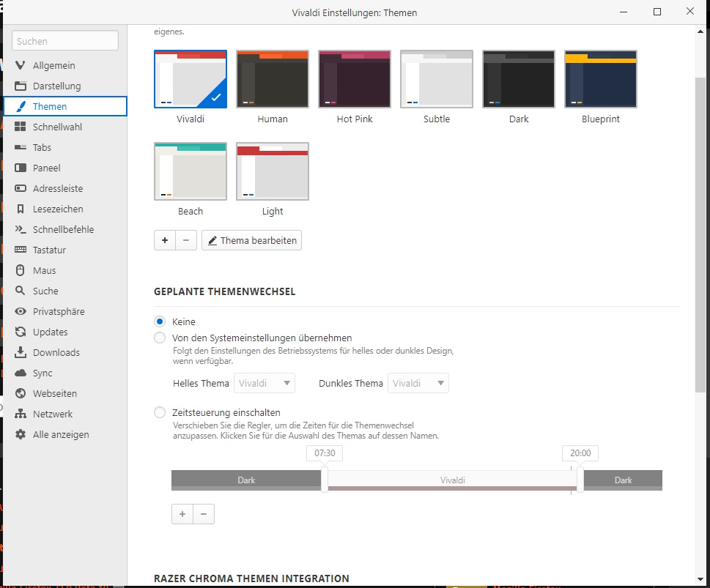Click the Schnellwahl grid icon
This screenshot has height=588, width=710.
[x=21, y=127]
